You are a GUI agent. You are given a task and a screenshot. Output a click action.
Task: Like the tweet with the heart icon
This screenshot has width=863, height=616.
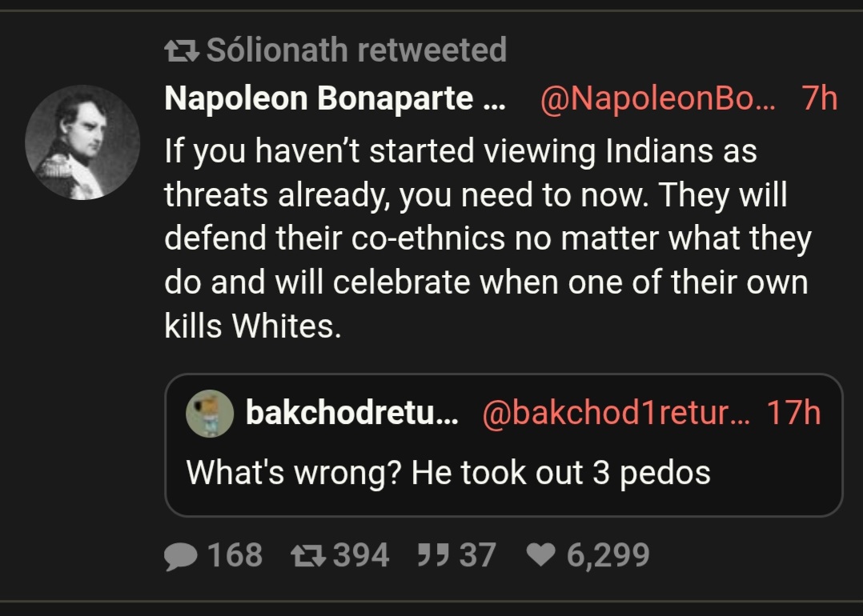[x=541, y=555]
